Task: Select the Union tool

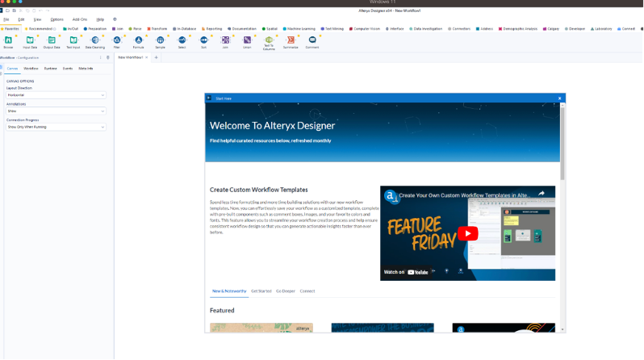Action: (247, 40)
